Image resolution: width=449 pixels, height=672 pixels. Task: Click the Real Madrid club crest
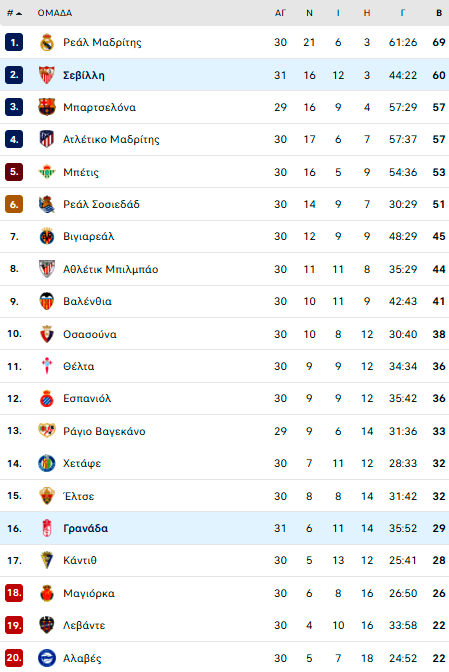click(x=47, y=42)
